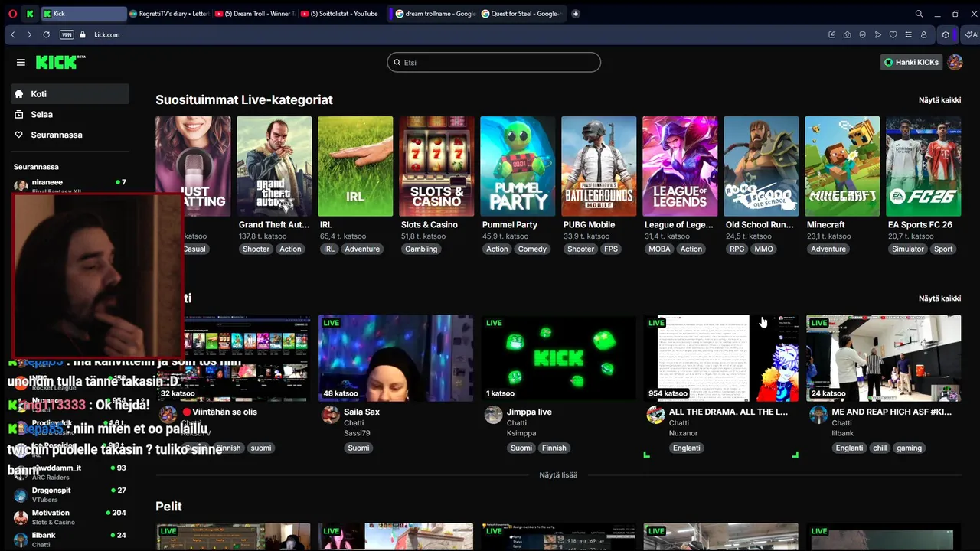Viewport: 980px width, 551px height.
Task: Click the Etsi search field
Action: (494, 62)
